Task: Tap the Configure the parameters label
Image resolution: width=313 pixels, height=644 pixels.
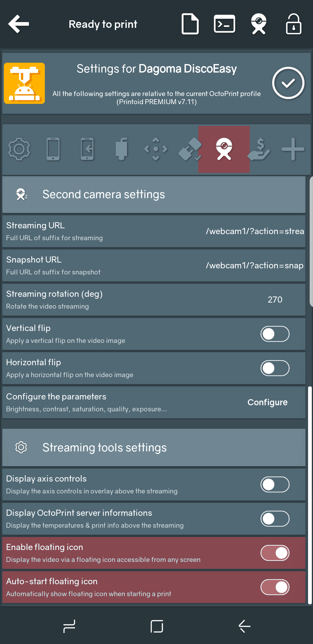Action: click(56, 397)
